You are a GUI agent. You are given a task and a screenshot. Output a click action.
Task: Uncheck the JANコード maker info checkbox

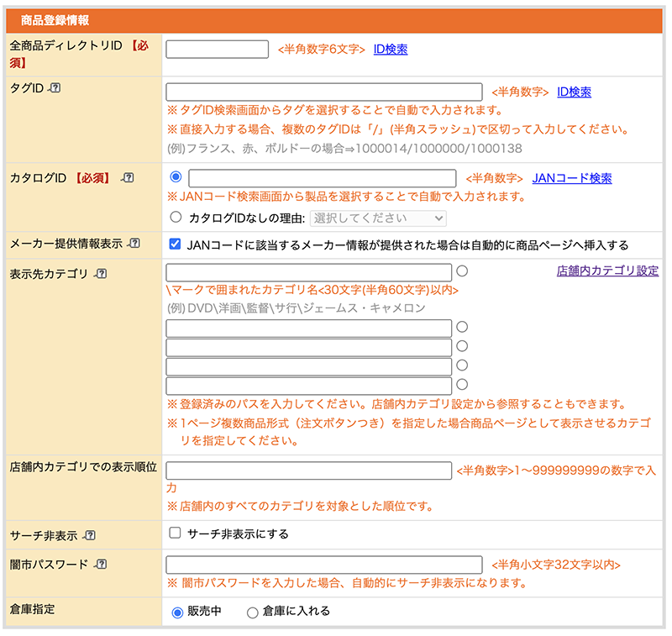tap(176, 244)
